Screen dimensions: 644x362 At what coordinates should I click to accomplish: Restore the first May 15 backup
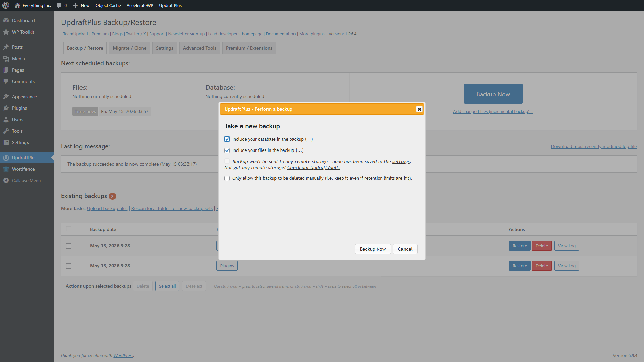pos(520,246)
